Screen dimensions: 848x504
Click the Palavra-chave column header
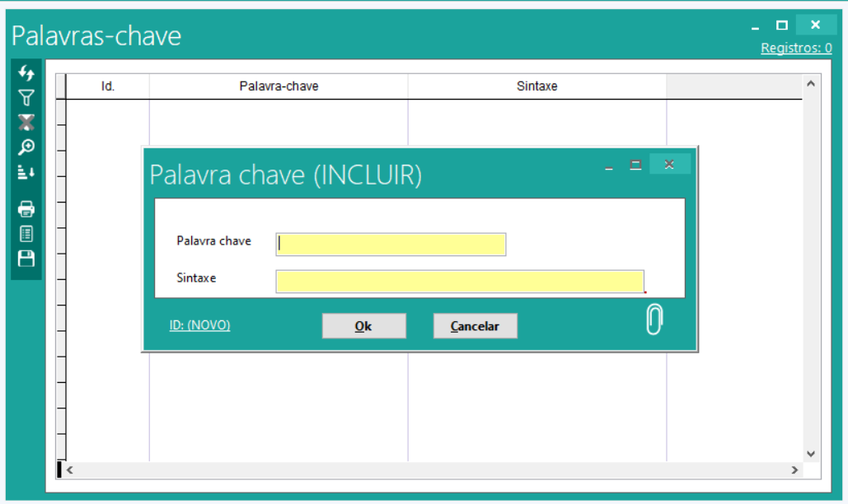coord(279,86)
